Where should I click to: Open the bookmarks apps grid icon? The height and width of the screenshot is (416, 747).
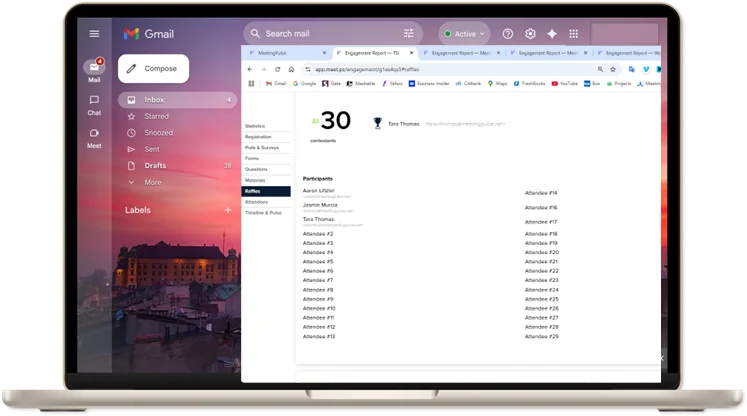click(x=251, y=83)
